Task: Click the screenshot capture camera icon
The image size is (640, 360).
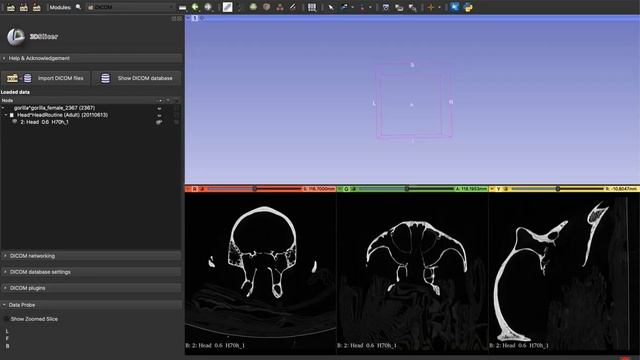Action: coord(386,7)
